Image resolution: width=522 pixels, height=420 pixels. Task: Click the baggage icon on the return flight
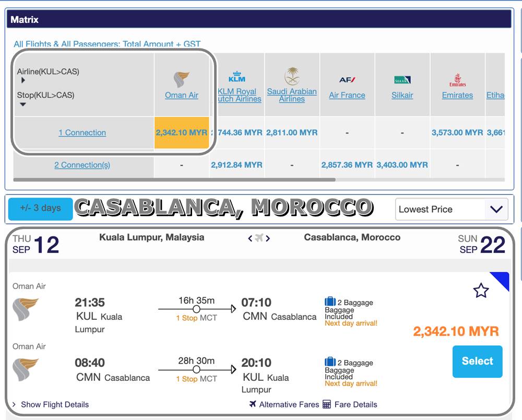(x=330, y=362)
